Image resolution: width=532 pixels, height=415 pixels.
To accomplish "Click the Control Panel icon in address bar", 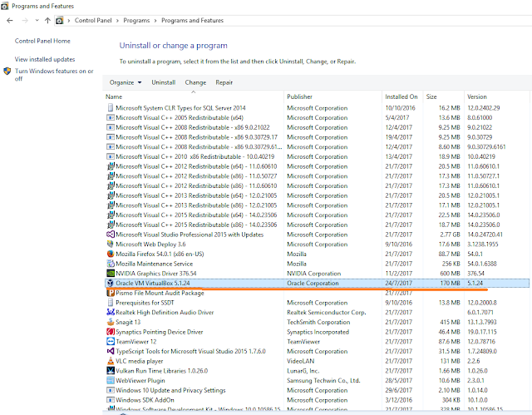I will point(59,20).
